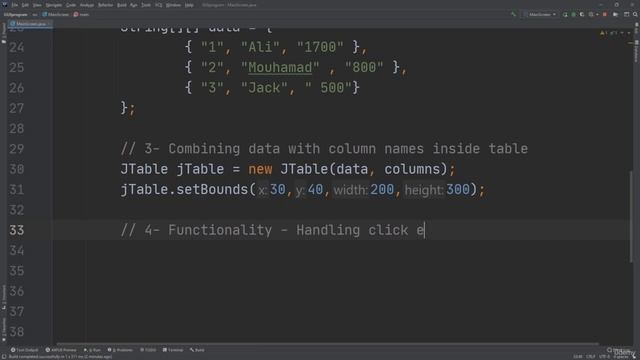Open the View menu
This screenshot has width=640, height=360.
[x=37, y=5]
